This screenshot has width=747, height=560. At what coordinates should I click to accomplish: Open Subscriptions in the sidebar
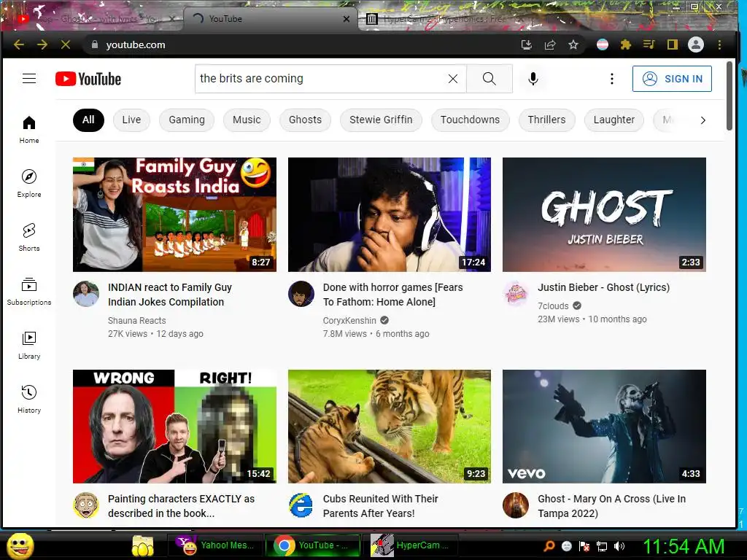coord(29,291)
